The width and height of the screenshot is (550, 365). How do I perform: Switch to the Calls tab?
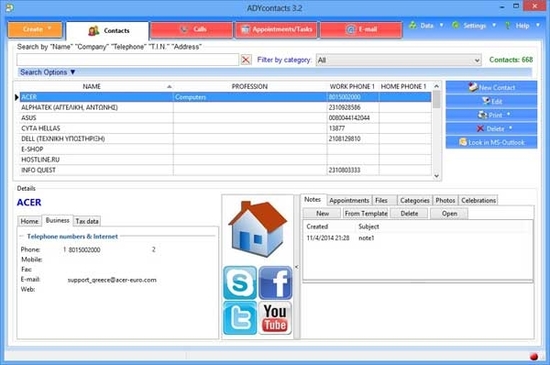point(192,29)
